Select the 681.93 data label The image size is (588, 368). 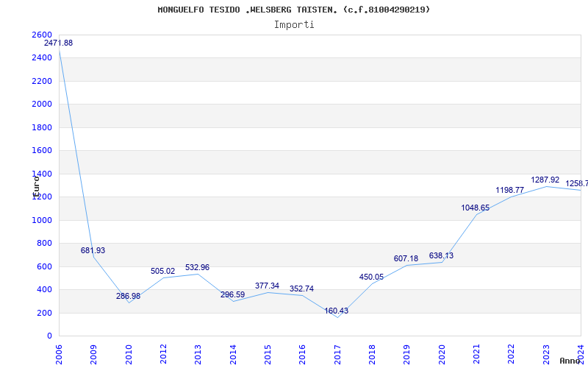93,250
